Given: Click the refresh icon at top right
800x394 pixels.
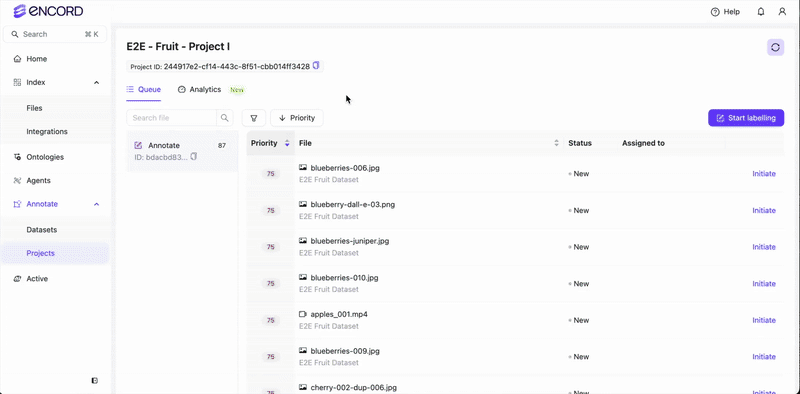Looking at the screenshot, I should (x=776, y=47).
